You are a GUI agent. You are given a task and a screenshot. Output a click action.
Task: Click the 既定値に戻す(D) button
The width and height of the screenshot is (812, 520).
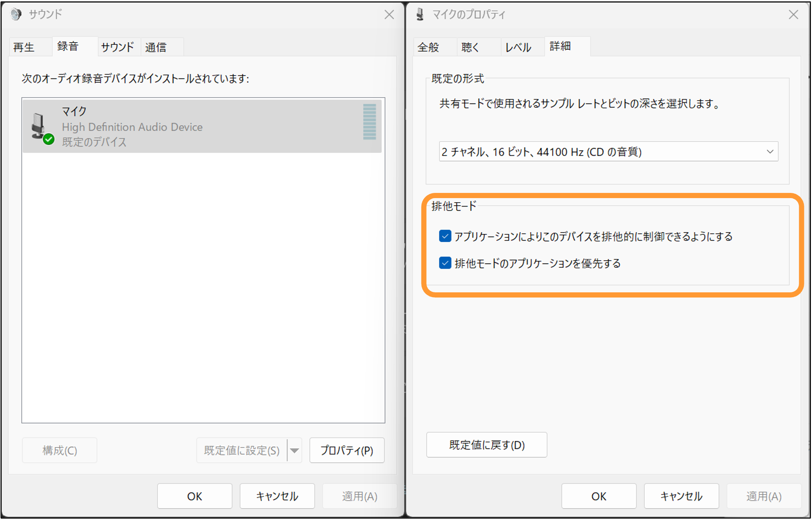pos(486,445)
